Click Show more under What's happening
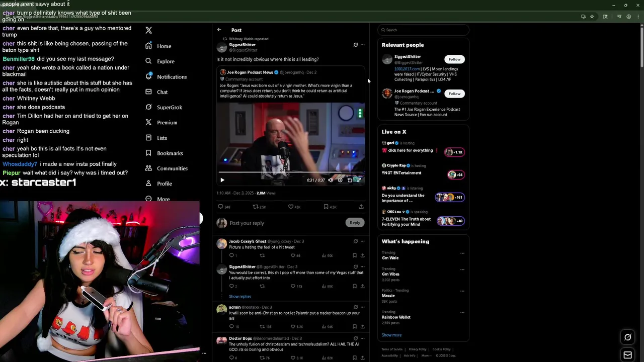The width and height of the screenshot is (644, 362). pyautogui.click(x=391, y=335)
